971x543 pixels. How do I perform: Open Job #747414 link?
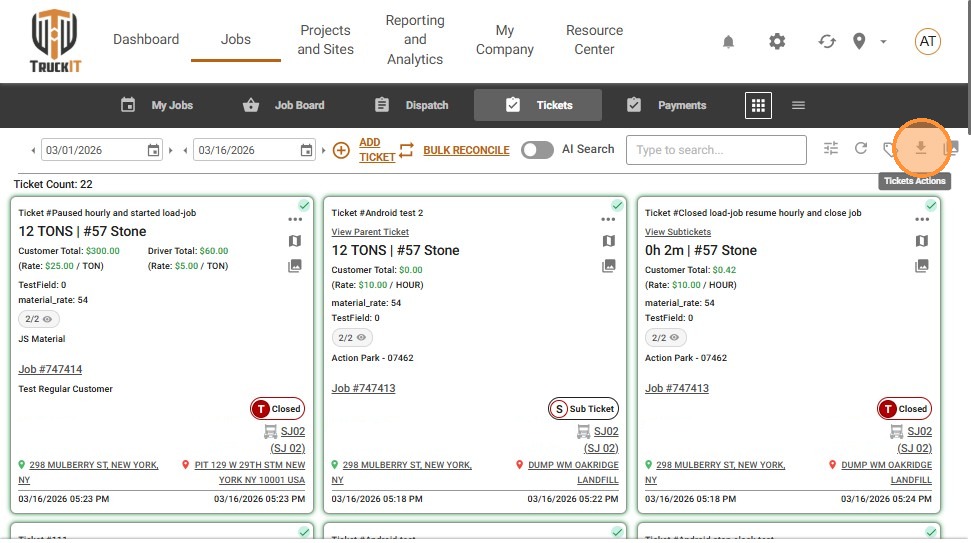50,369
